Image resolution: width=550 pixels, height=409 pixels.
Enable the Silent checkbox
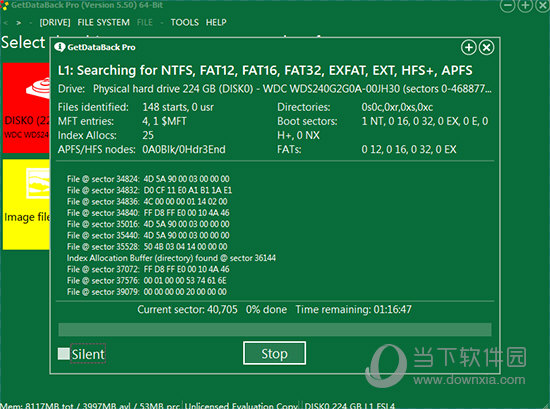(x=63, y=354)
